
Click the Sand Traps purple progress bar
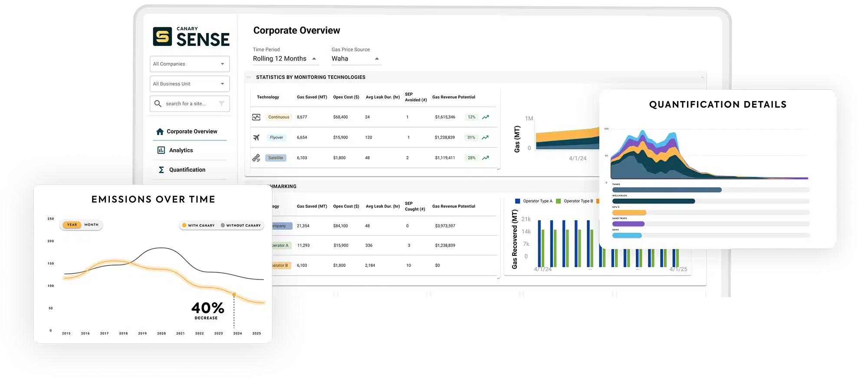pyautogui.click(x=710, y=224)
